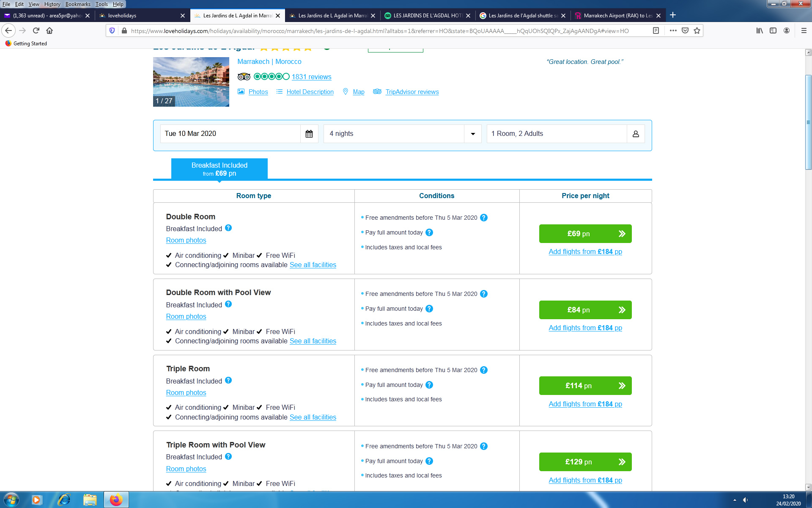The width and height of the screenshot is (812, 508).
Task: Reload the current page
Action: pyautogui.click(x=36, y=30)
